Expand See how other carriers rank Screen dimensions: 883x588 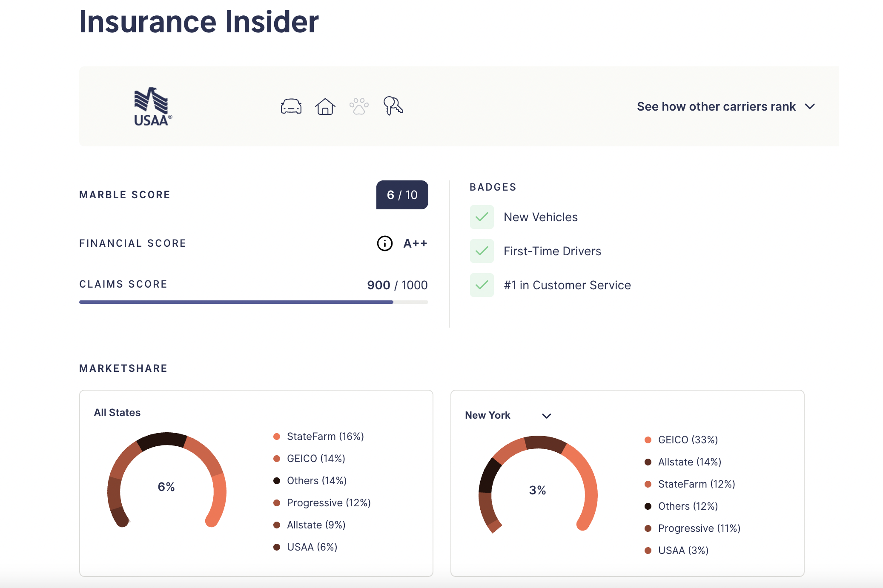(x=726, y=106)
